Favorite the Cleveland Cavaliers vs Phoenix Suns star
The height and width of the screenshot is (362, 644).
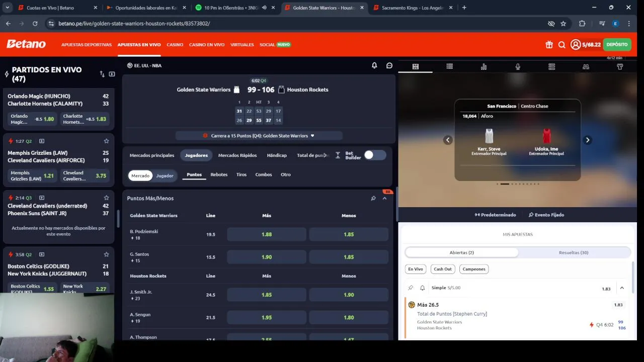tap(106, 198)
